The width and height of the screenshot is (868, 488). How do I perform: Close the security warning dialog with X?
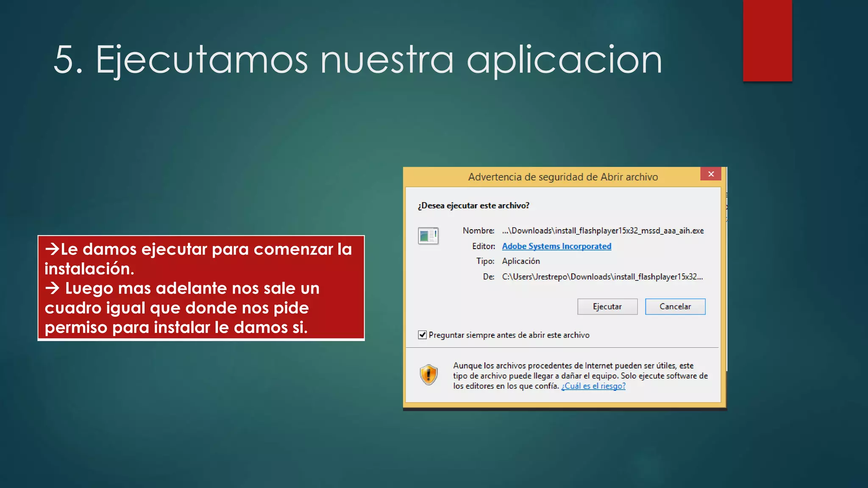click(x=711, y=174)
